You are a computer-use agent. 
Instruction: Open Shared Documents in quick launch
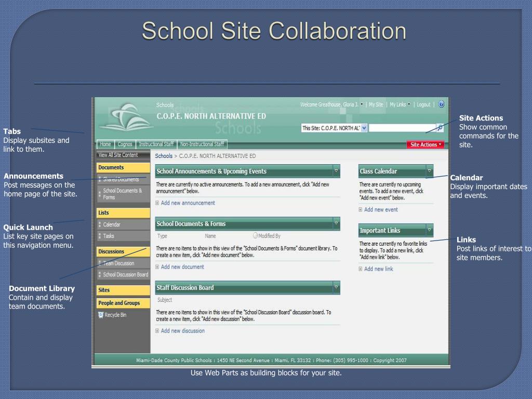[x=121, y=179]
